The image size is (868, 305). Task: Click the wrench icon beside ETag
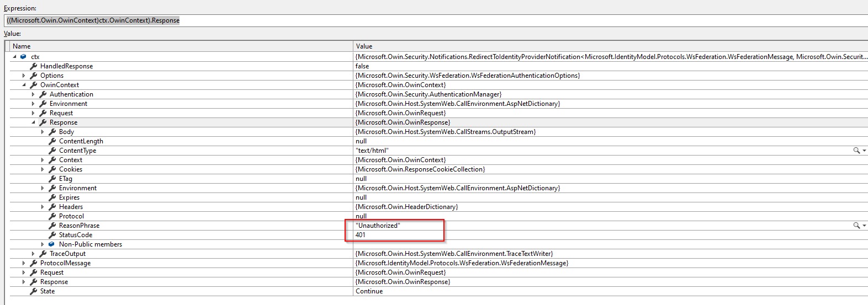coord(52,179)
